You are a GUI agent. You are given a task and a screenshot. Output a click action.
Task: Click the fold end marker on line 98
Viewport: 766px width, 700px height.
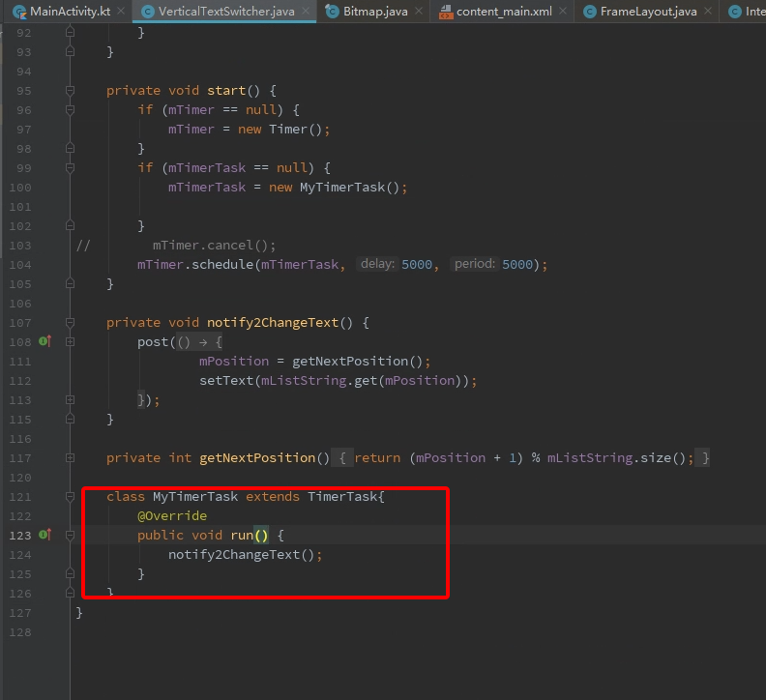pos(70,149)
